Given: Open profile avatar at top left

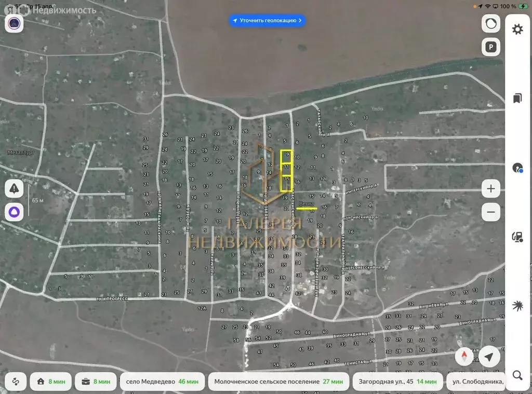Looking at the screenshot, I should (x=14, y=23).
